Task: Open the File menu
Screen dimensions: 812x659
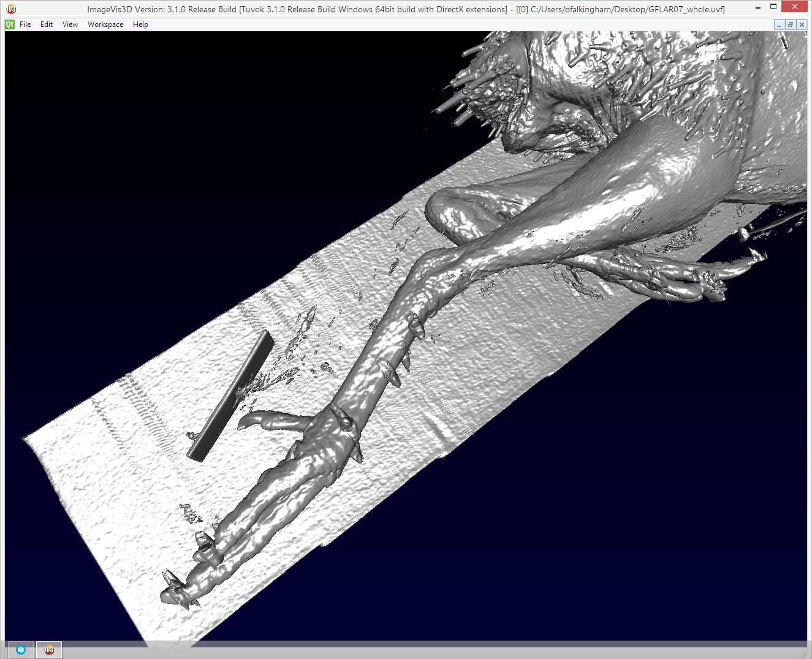Action: (x=25, y=24)
